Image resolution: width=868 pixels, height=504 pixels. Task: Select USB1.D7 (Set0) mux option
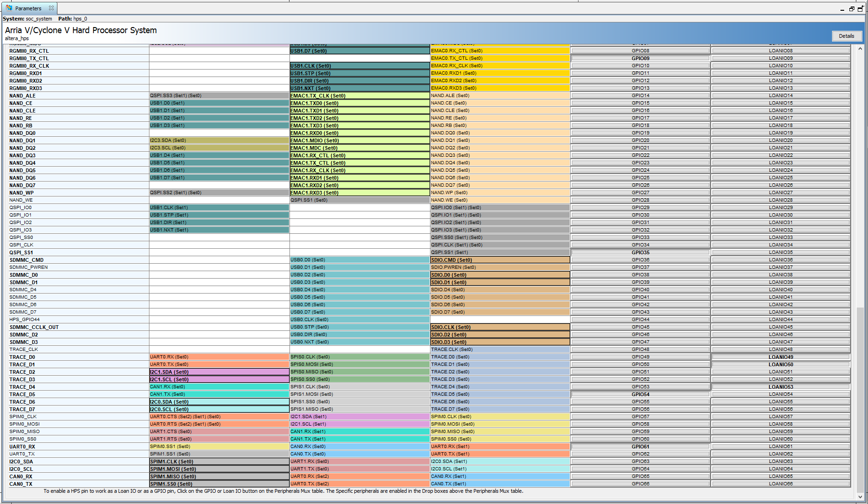[360, 50]
